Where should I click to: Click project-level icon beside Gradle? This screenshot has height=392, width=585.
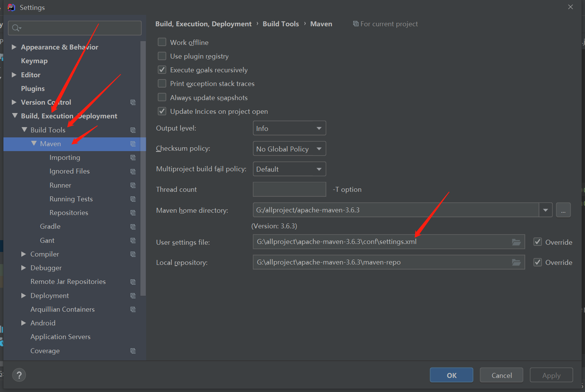click(133, 226)
